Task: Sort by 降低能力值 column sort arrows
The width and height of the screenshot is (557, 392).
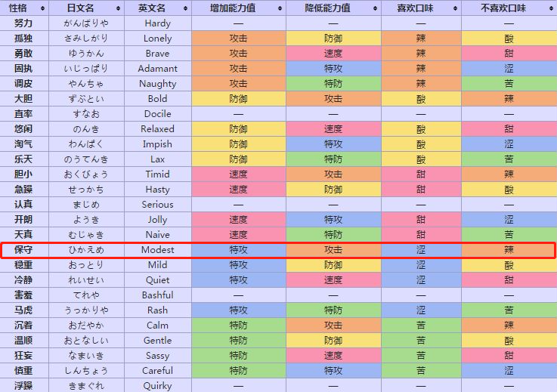Action: (375, 8)
